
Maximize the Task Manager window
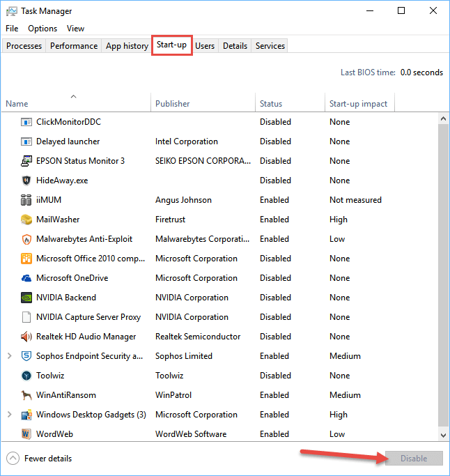[401, 11]
